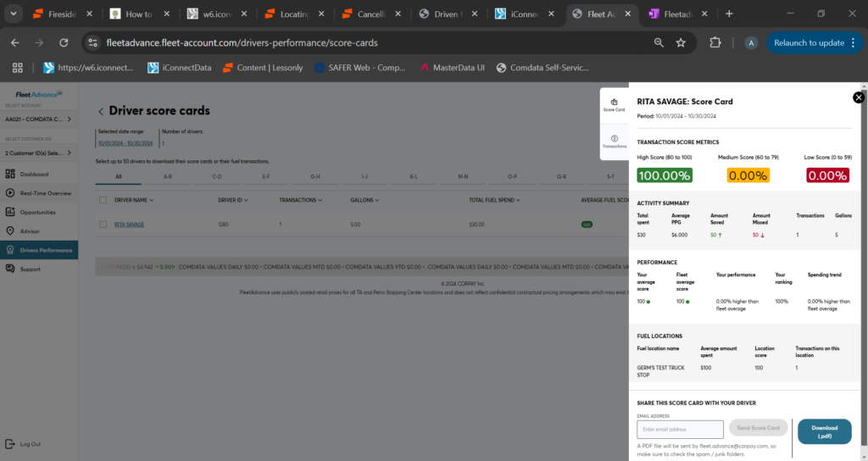This screenshot has height=461, width=868.
Task: Sort by TOTAL FUEL SPEND column
Action: coord(495,200)
